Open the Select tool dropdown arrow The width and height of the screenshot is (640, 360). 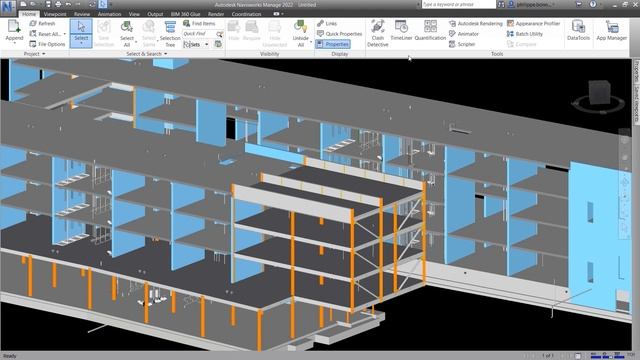[x=81, y=43]
